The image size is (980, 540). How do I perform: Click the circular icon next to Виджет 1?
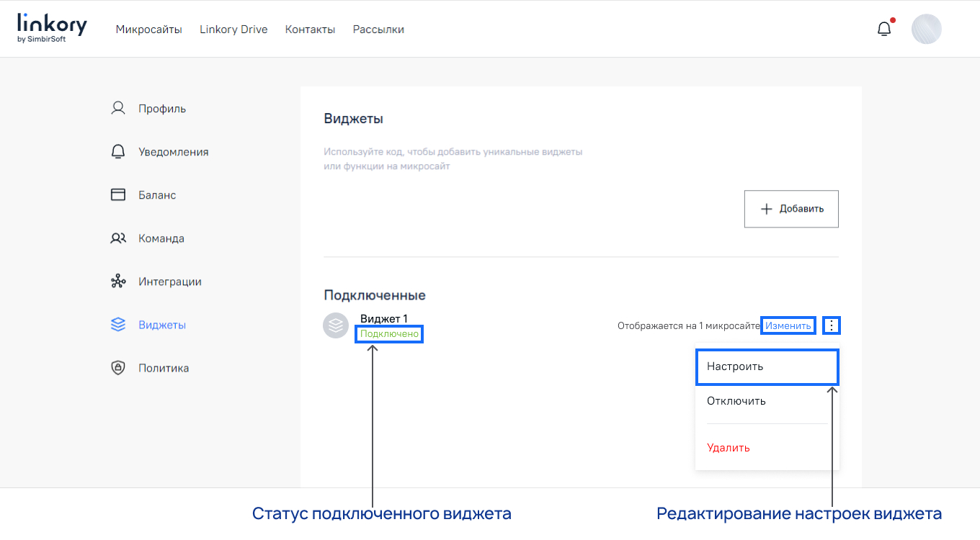[x=336, y=325]
